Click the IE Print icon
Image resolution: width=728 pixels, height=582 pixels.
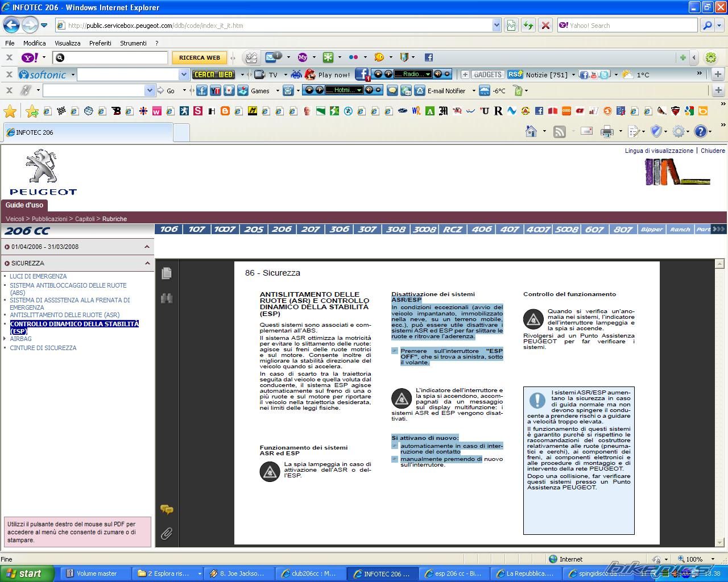[x=607, y=132]
